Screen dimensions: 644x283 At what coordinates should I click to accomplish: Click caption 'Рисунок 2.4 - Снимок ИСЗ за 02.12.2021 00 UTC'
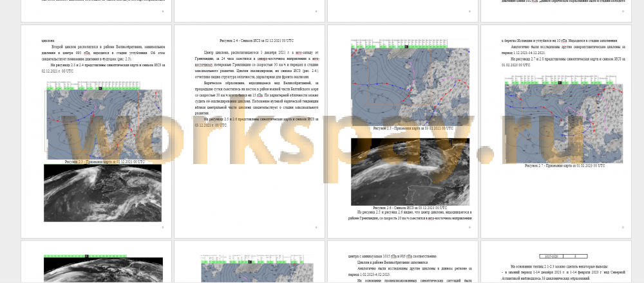point(257,41)
